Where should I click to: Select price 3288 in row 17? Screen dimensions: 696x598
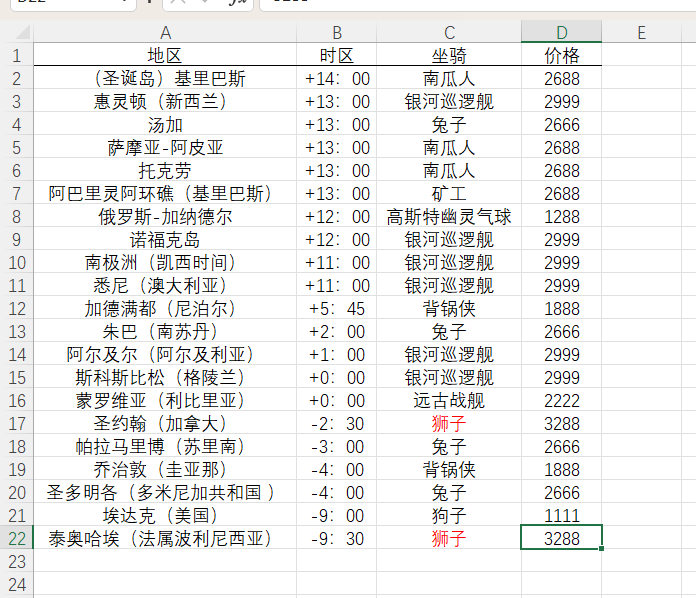click(562, 424)
